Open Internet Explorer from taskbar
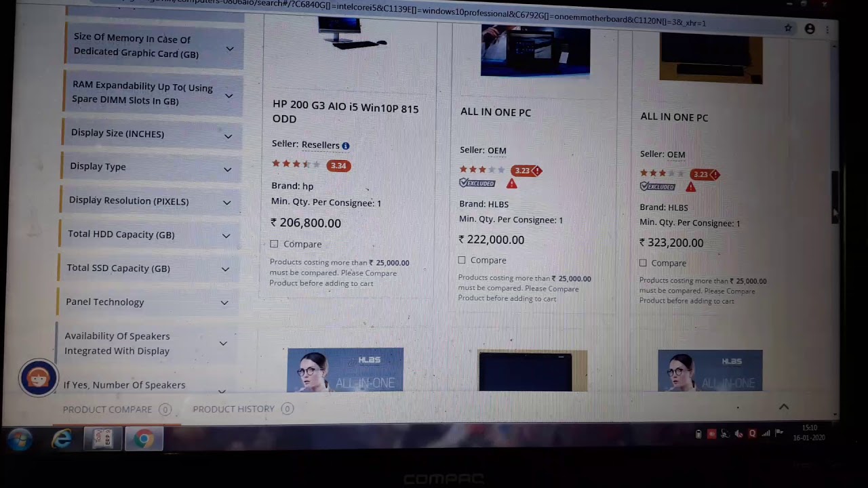Screen dimensions: 868x488 point(62,439)
